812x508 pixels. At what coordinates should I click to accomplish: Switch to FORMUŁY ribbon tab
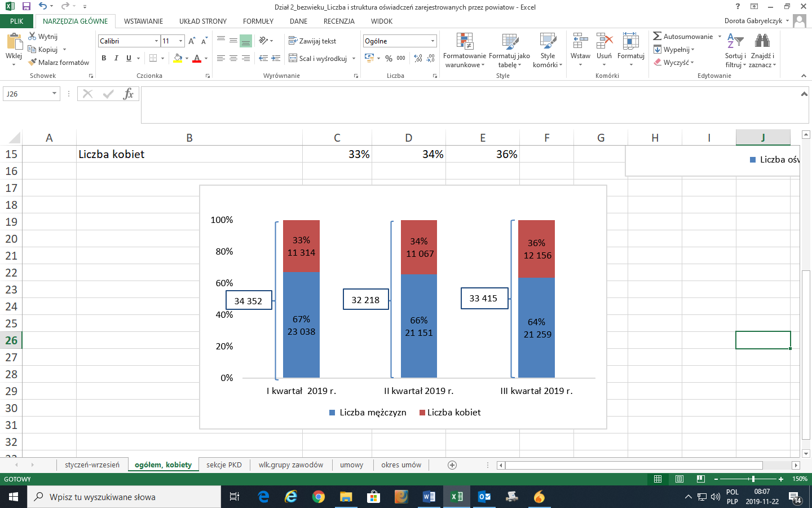pyautogui.click(x=258, y=21)
